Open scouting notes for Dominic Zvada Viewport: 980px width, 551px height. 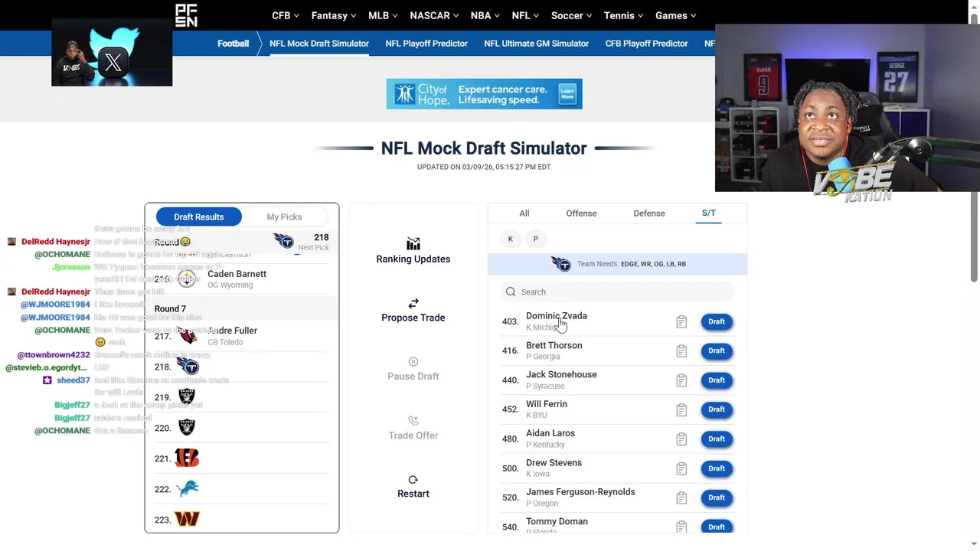pos(681,322)
